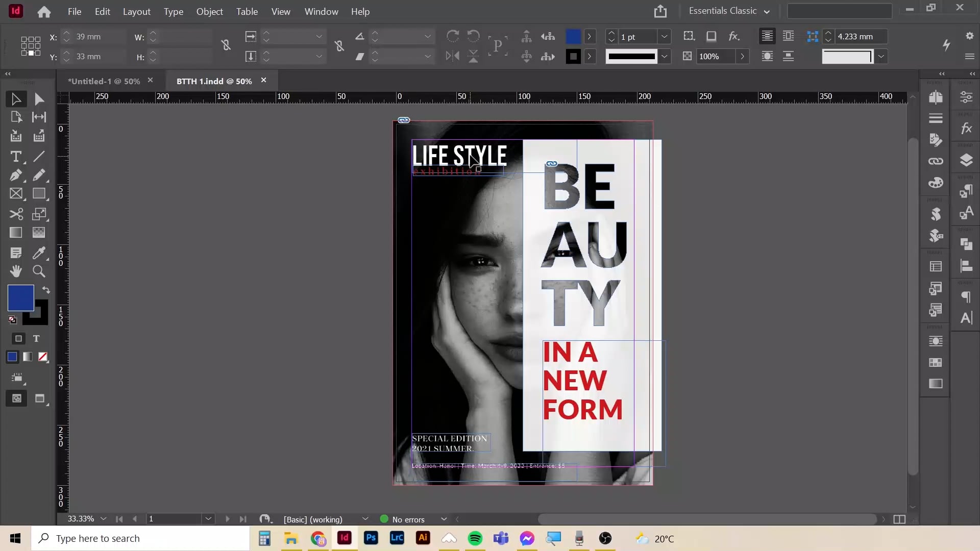Screen dimensions: 980x551
Task: Select the Pencil tool
Action: (x=39, y=175)
